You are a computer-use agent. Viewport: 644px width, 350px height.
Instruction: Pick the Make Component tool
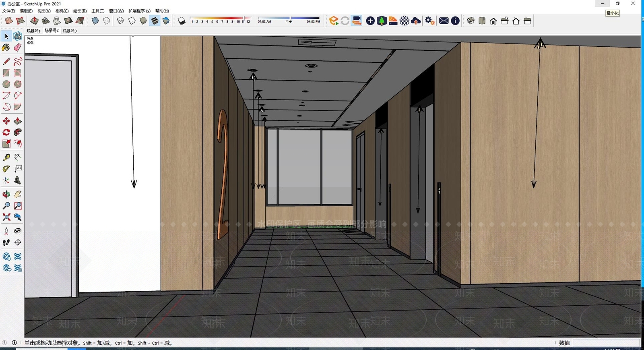tap(18, 36)
